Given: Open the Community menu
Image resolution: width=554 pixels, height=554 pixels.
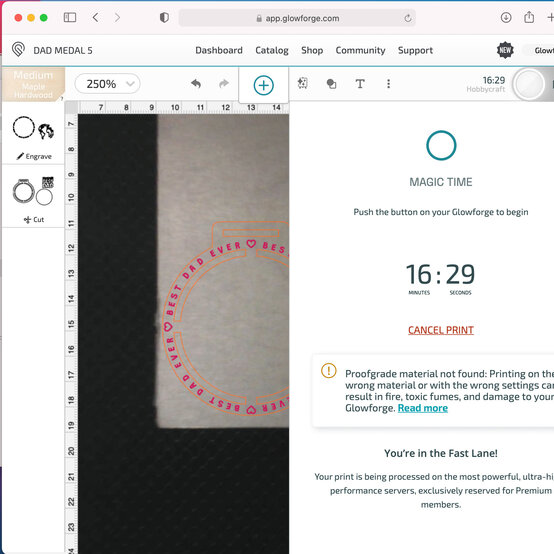Looking at the screenshot, I should tap(360, 50).
